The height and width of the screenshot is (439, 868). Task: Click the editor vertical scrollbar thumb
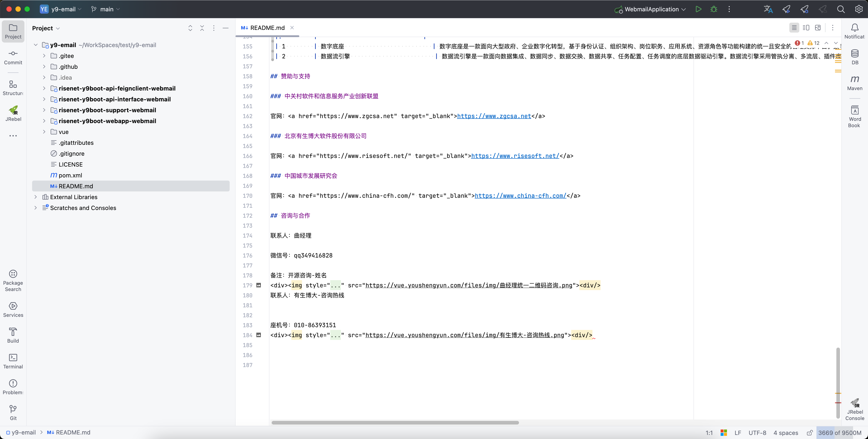click(x=838, y=383)
